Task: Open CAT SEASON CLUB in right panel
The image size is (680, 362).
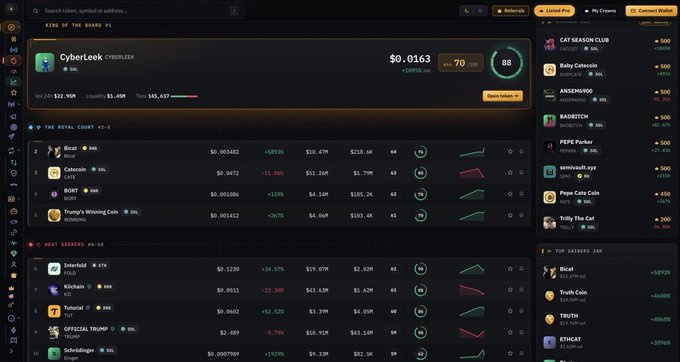Action: 607,44
